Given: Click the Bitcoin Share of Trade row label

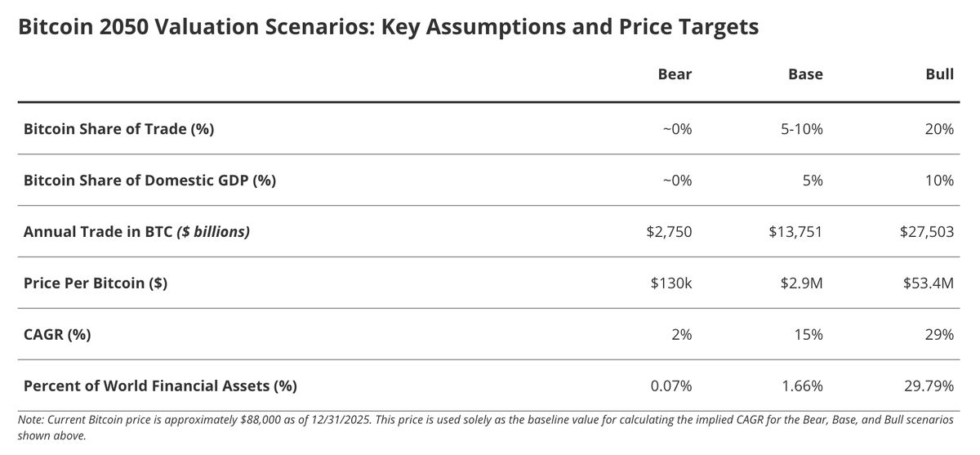Looking at the screenshot, I should pyautogui.click(x=118, y=129).
